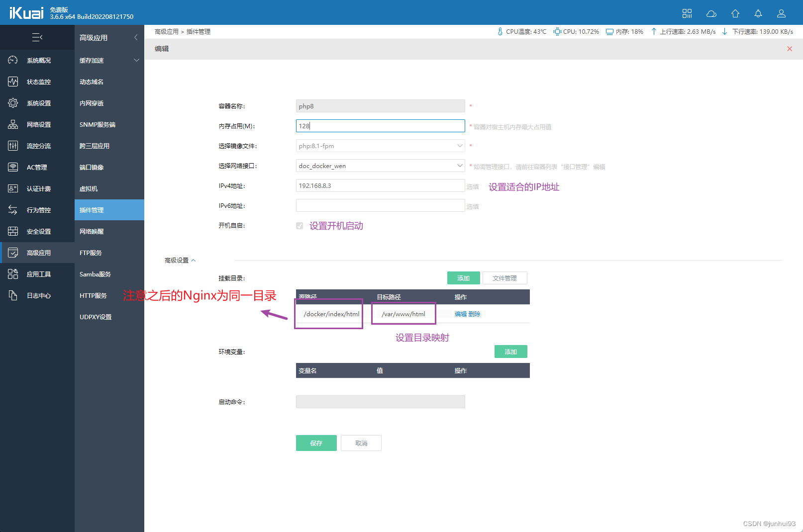Open 系统设置 gear icon
Image resolution: width=803 pixels, height=532 pixels.
coord(13,103)
